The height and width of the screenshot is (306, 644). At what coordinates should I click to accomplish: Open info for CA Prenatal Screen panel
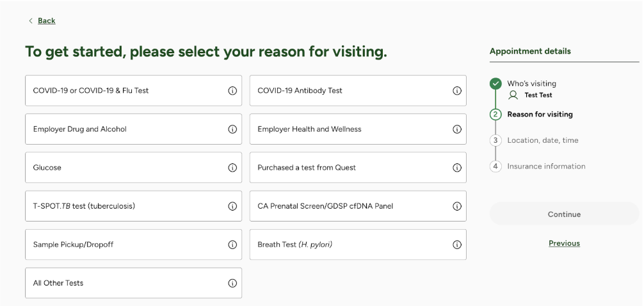click(456, 206)
